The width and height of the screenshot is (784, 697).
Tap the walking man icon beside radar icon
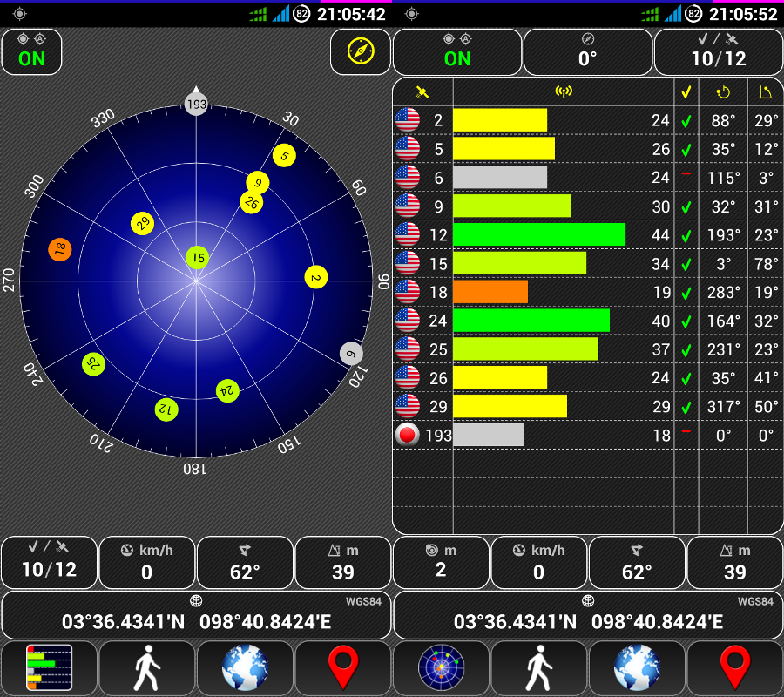[x=539, y=668]
